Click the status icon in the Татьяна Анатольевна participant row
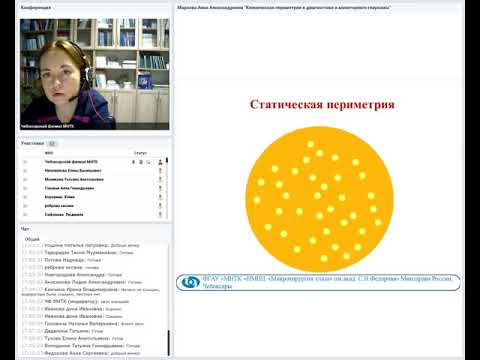 [160, 179]
